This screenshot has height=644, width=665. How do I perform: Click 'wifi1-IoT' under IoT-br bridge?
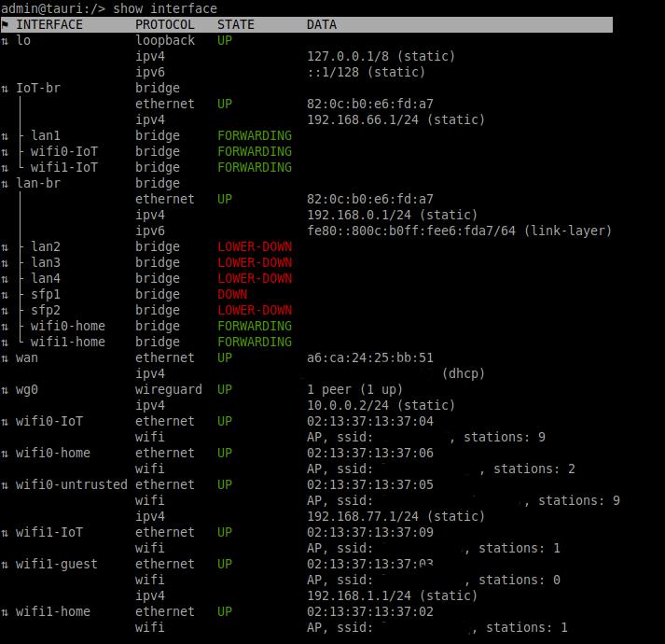[64, 167]
